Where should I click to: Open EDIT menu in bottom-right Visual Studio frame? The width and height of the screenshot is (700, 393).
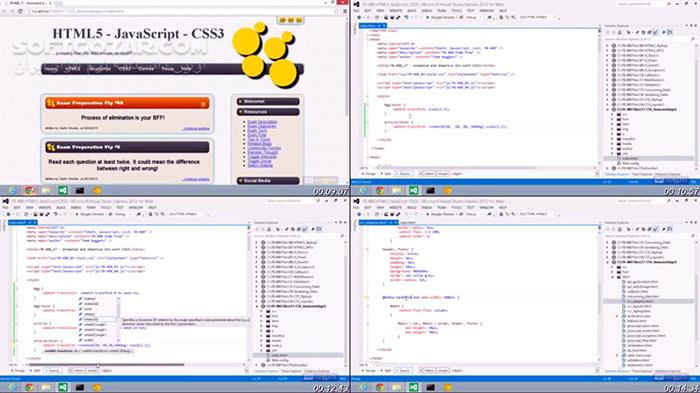coord(368,208)
